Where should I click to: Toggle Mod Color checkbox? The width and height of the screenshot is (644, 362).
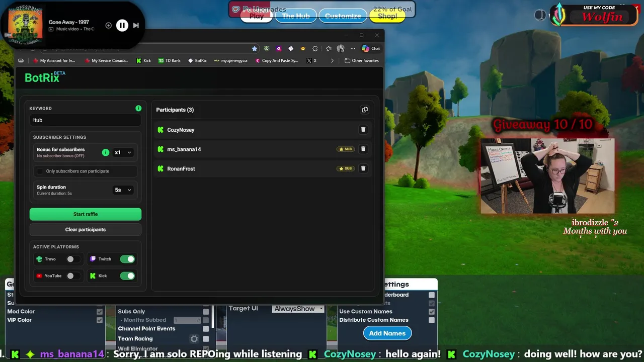(x=100, y=312)
